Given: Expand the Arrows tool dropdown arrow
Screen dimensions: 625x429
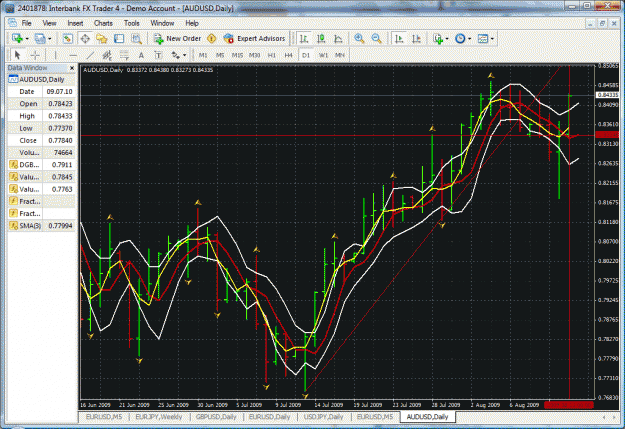Looking at the screenshot, I should click(184, 55).
